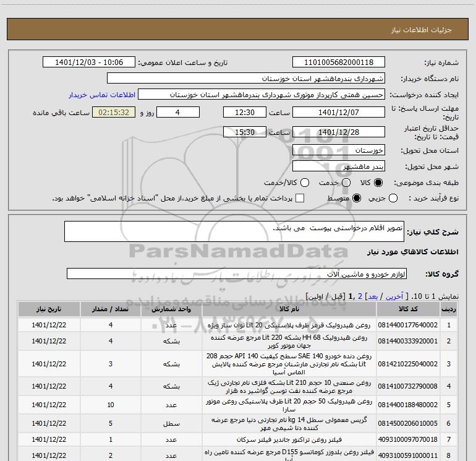
Task: Click the general description text area
Action: 234,231
